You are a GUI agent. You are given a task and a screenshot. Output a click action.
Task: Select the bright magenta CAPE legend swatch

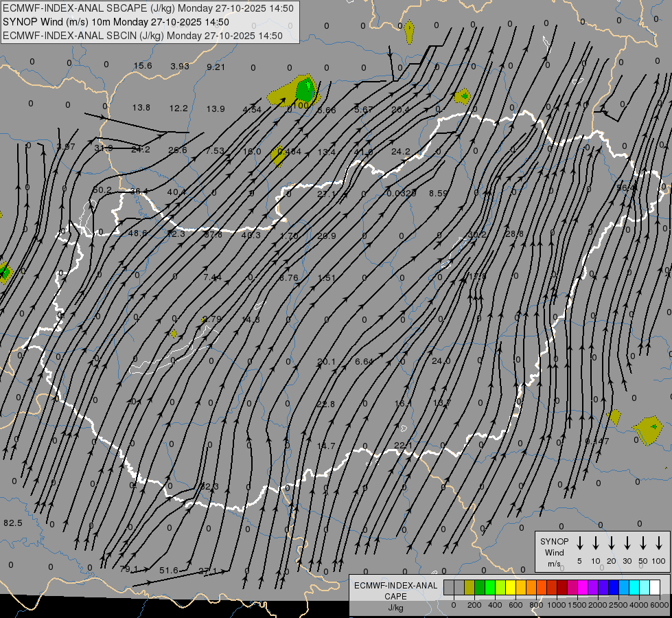pos(583,588)
